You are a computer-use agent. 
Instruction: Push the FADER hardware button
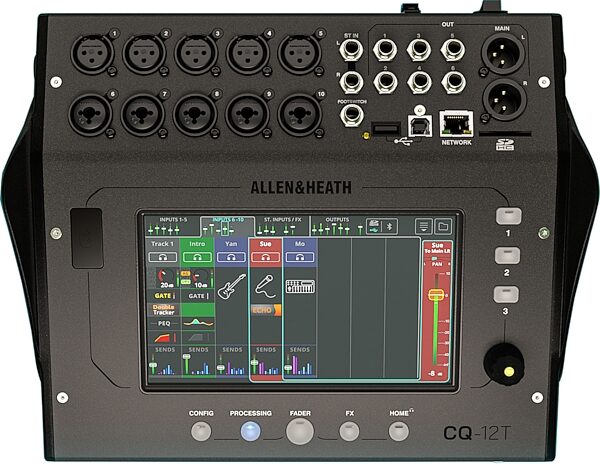(x=300, y=431)
